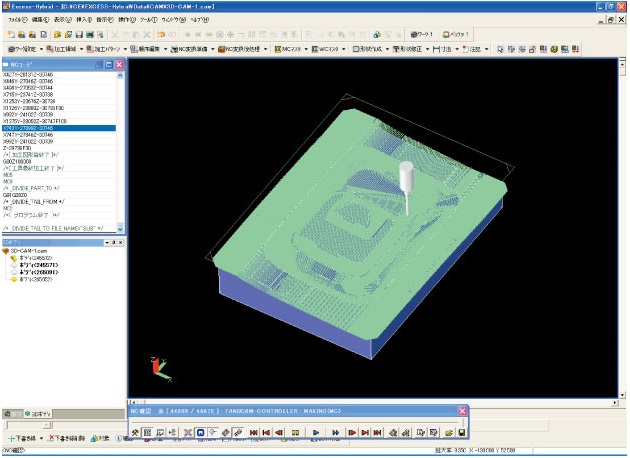This screenshot has height=458, width=630.
Task: Click the save disk icon in NC playback bar
Action: pyautogui.click(x=461, y=431)
